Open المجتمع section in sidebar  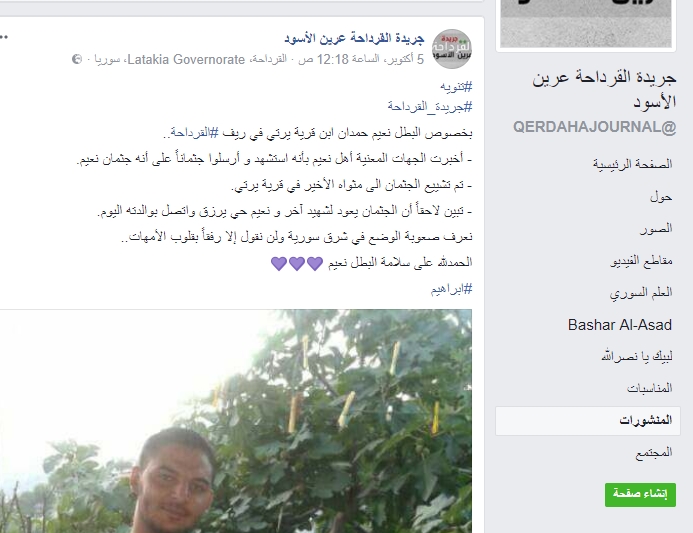pyautogui.click(x=654, y=453)
